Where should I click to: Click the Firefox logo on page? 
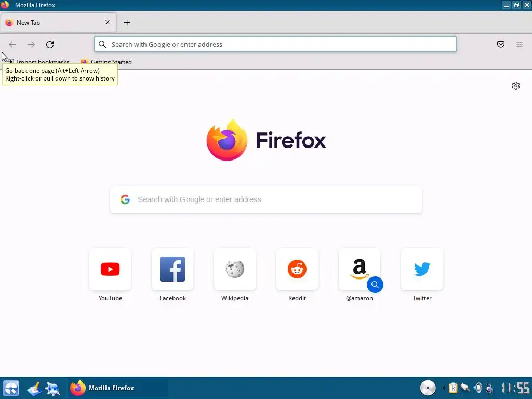(227, 140)
